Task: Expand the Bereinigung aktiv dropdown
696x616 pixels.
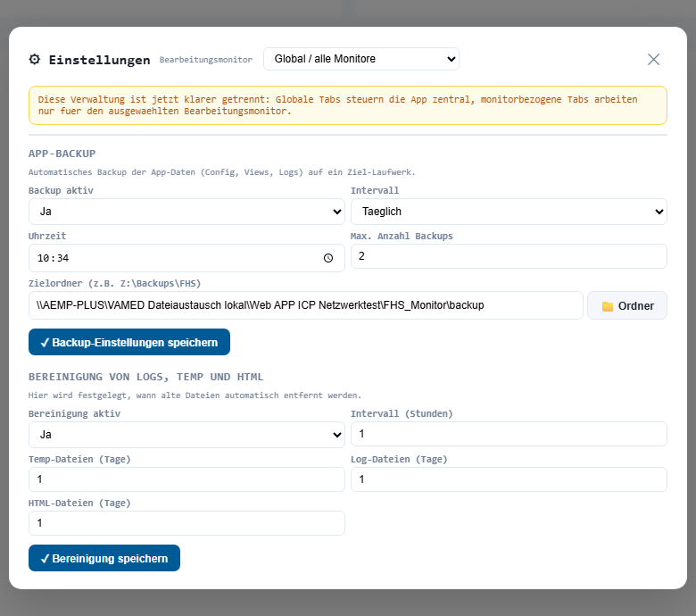Action: pos(186,435)
